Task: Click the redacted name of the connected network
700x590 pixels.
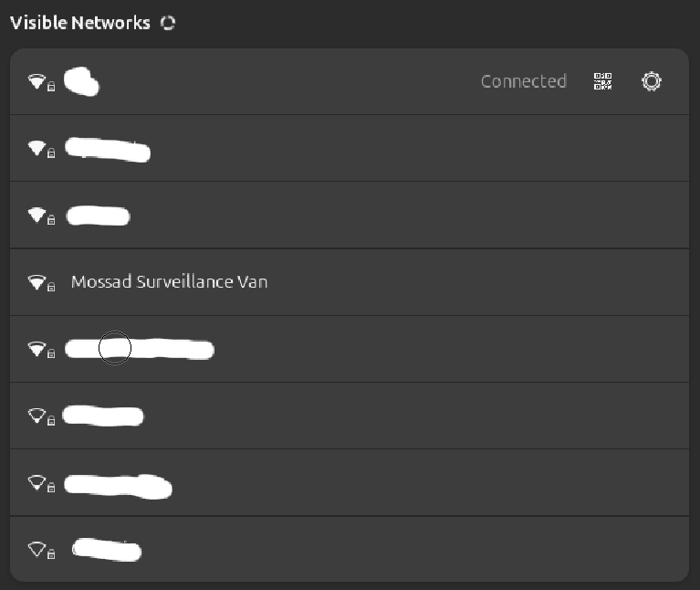Action: pyautogui.click(x=82, y=82)
